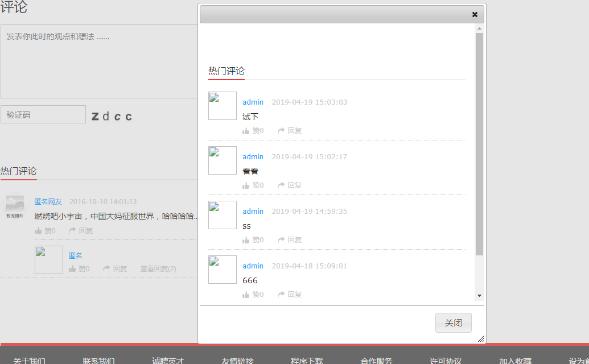Click the dialog's vertical scrollbar thumb

click(479, 144)
